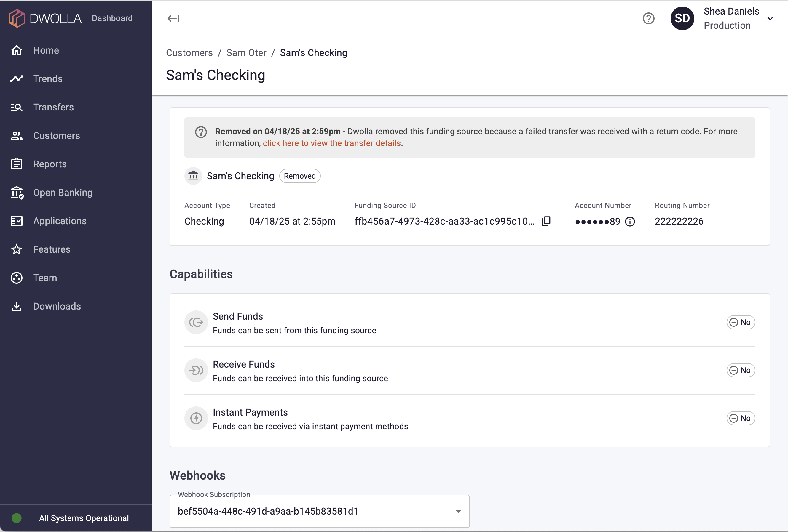Image resolution: width=788 pixels, height=532 pixels.
Task: Click the question icon in removal notice
Action: click(x=201, y=132)
